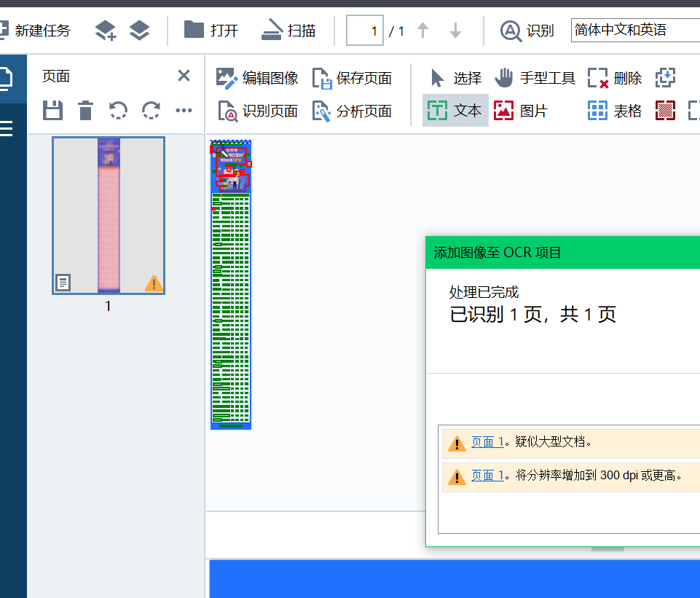Select the 图片 picture area tool

pos(521,110)
